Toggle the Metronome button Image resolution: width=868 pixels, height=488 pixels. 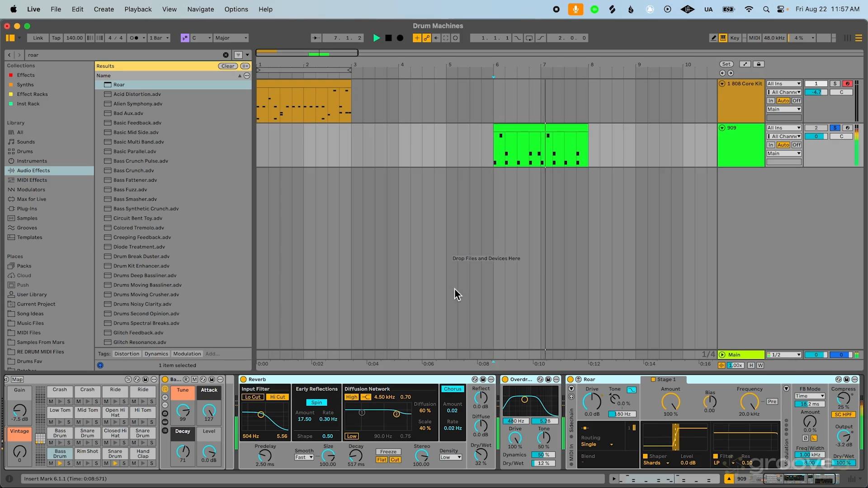click(x=134, y=38)
